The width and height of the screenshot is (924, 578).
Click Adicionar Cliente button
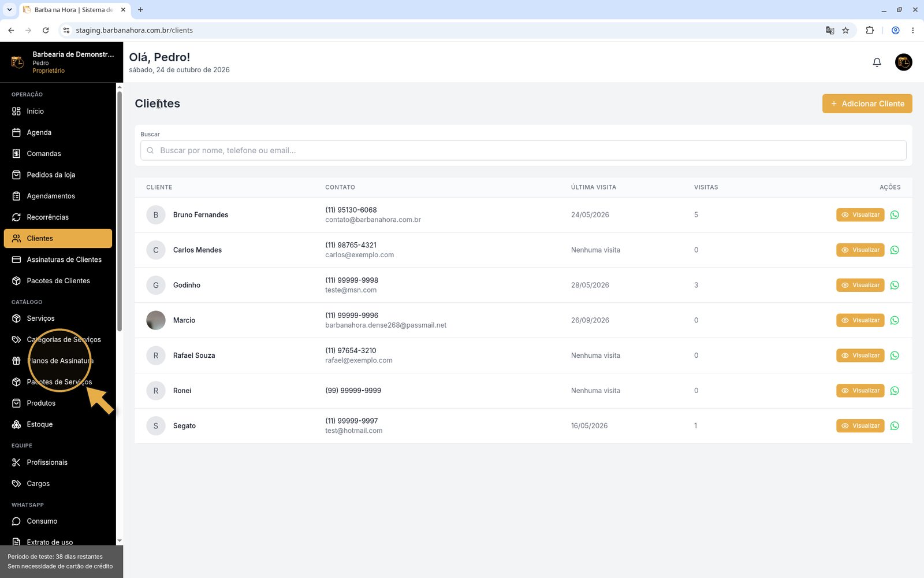click(x=867, y=104)
